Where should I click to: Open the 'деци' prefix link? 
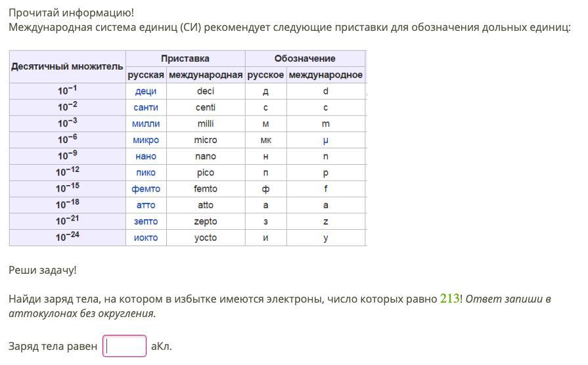coord(145,91)
